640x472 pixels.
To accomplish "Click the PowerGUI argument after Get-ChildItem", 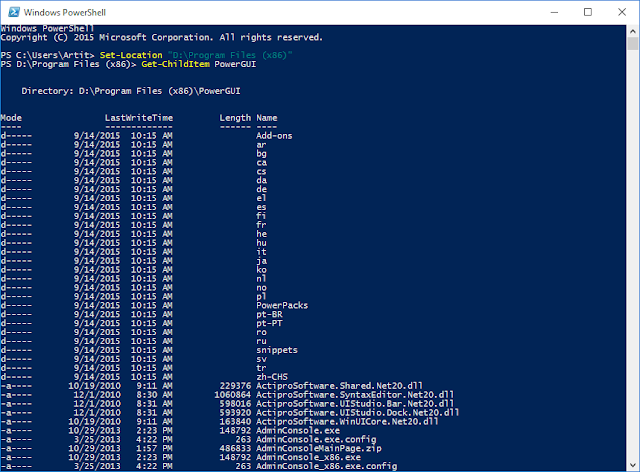I will tap(236, 64).
